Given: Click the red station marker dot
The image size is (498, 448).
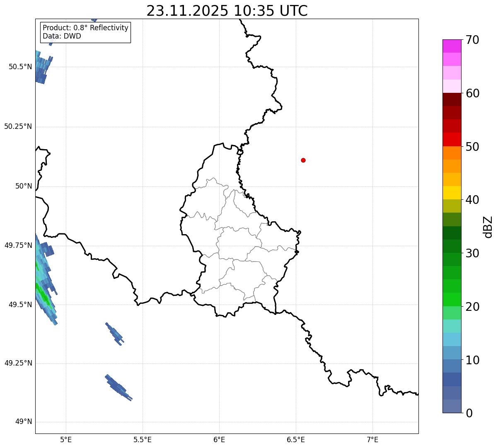Looking at the screenshot, I should (x=303, y=160).
